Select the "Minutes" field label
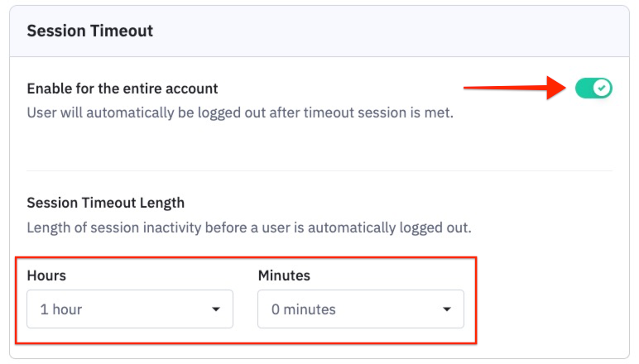 point(284,275)
